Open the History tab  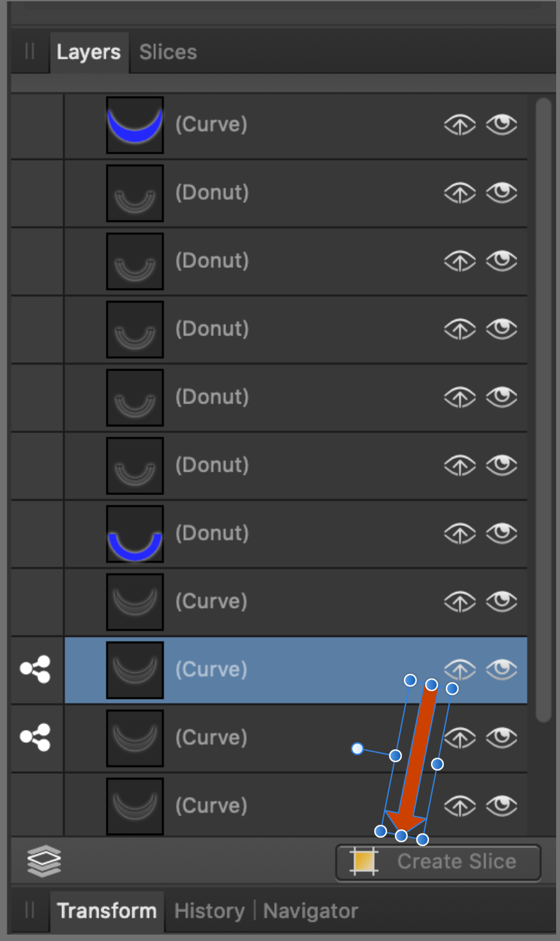(x=210, y=911)
